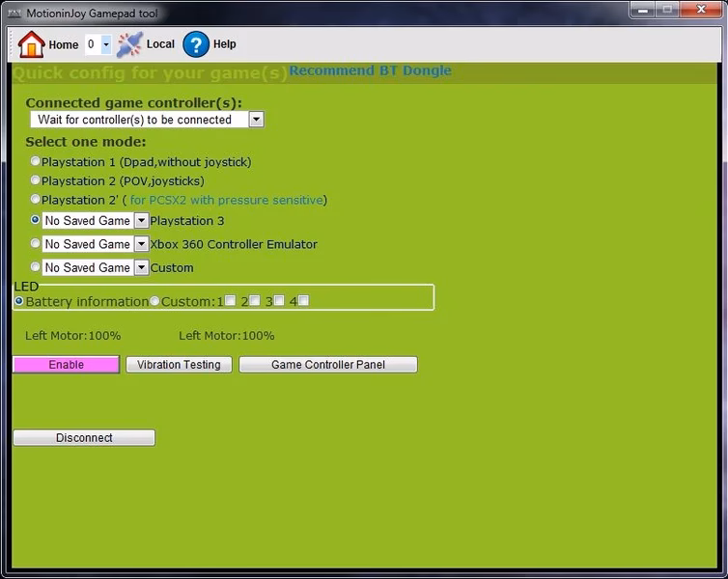Open the Help question mark icon
This screenshot has width=728, height=579.
point(196,44)
